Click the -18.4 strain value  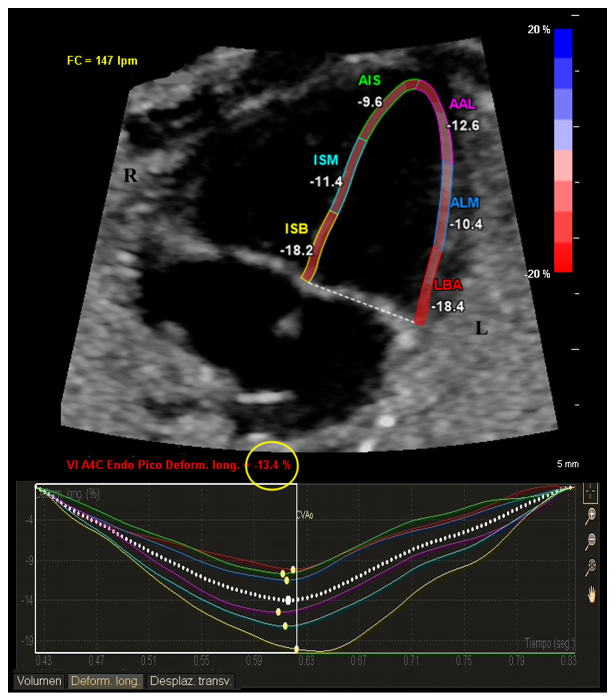click(x=448, y=306)
